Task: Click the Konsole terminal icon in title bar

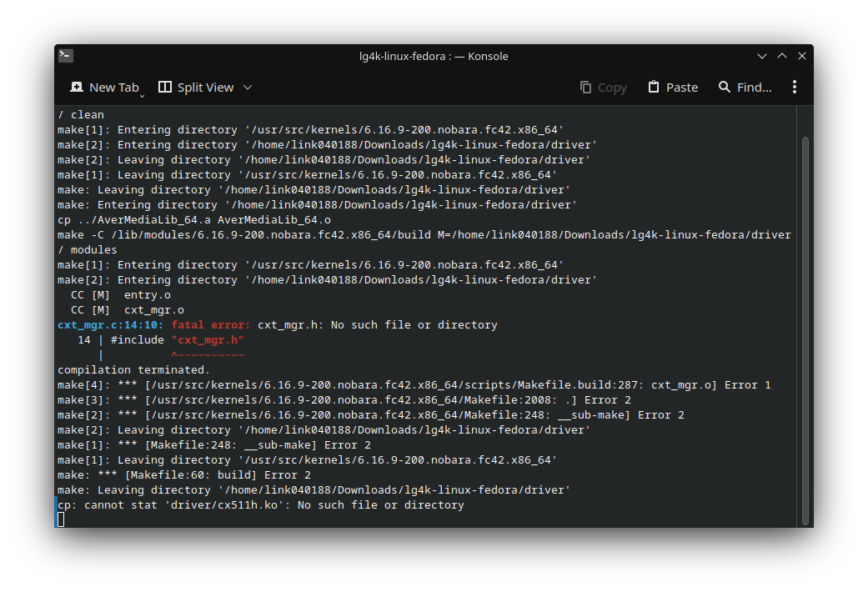Action: click(x=66, y=56)
